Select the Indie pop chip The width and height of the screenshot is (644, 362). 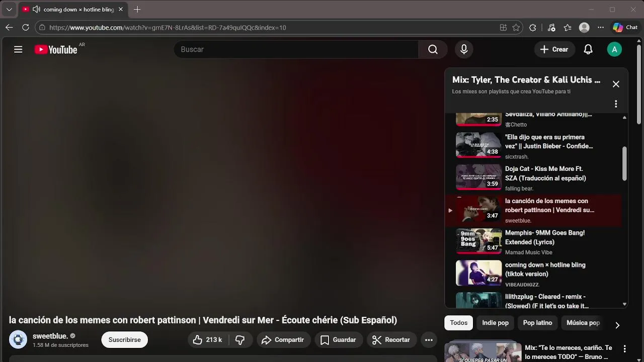pyautogui.click(x=496, y=323)
